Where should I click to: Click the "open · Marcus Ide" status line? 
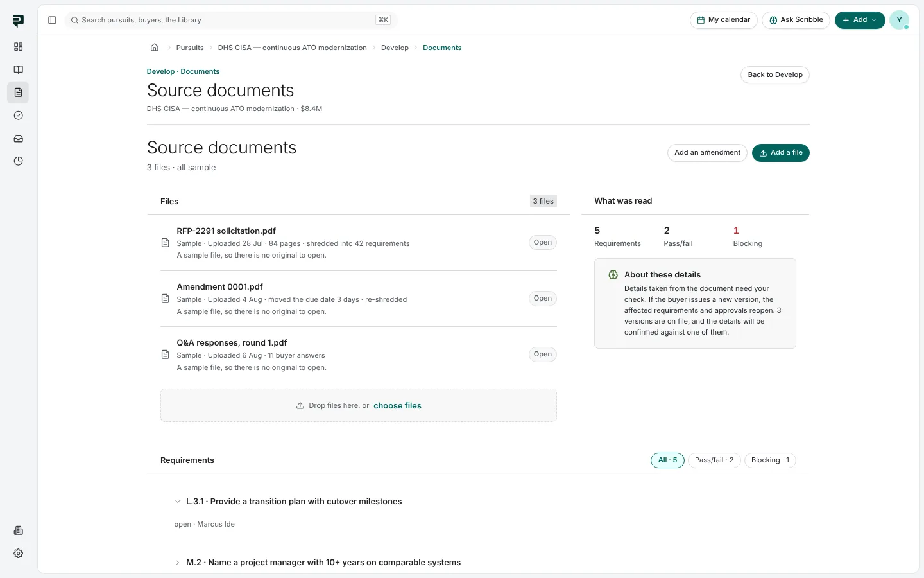click(205, 525)
